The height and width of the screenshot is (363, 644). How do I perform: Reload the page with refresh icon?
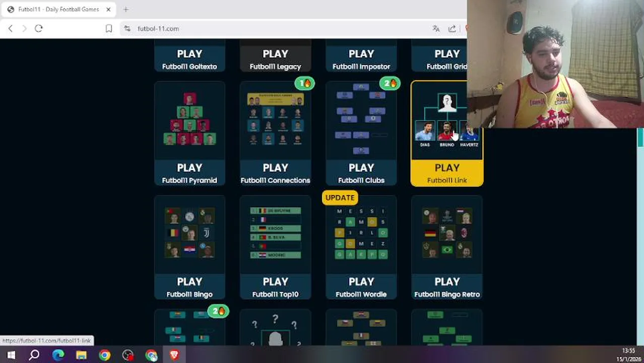click(x=39, y=29)
